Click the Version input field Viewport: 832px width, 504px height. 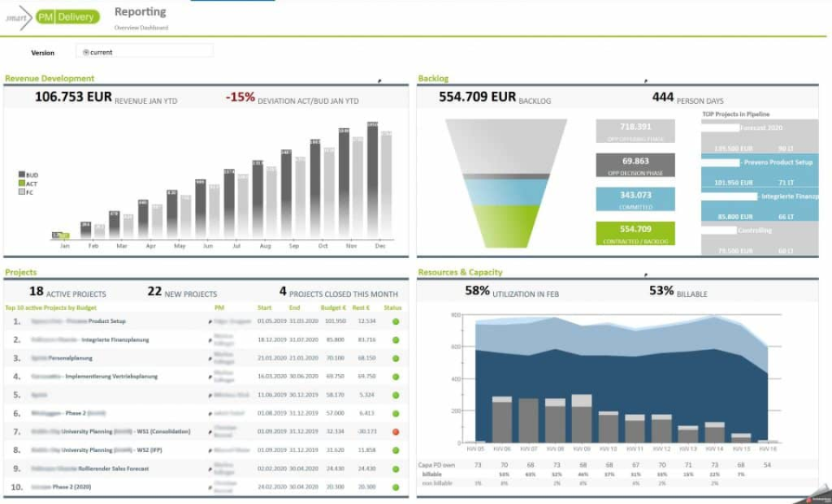[x=145, y=52]
